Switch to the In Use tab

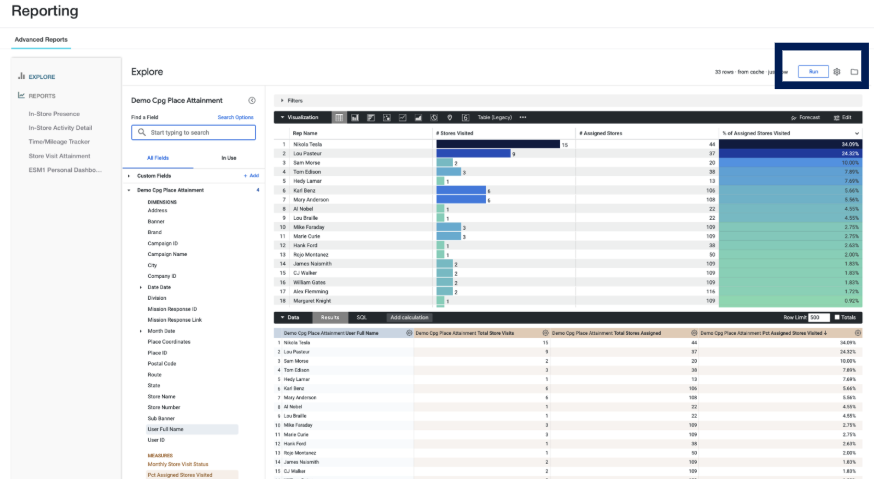[x=229, y=158]
